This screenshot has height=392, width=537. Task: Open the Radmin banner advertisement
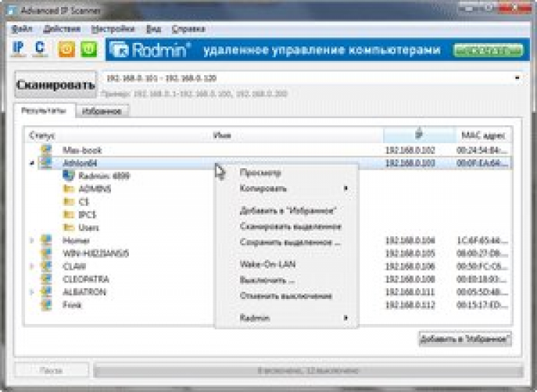[x=317, y=49]
